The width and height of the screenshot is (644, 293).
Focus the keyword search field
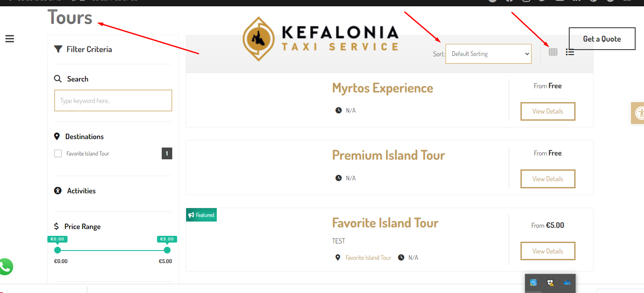point(113,100)
